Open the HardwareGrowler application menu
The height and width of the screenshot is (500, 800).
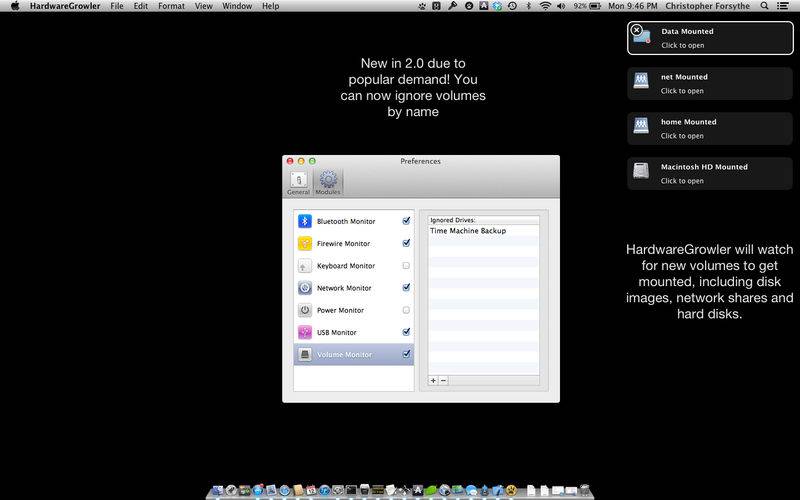click(x=65, y=6)
